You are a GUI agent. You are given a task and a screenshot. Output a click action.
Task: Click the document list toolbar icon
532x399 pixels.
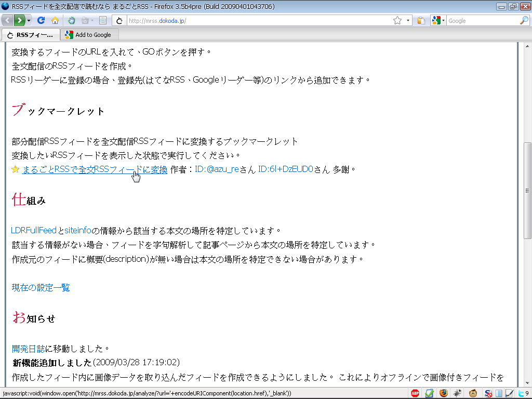click(x=103, y=21)
